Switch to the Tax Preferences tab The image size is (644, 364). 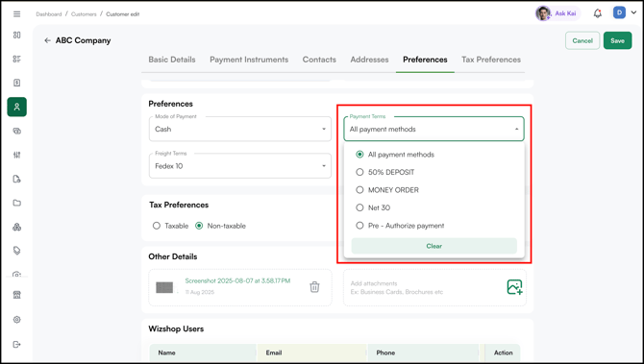click(491, 60)
